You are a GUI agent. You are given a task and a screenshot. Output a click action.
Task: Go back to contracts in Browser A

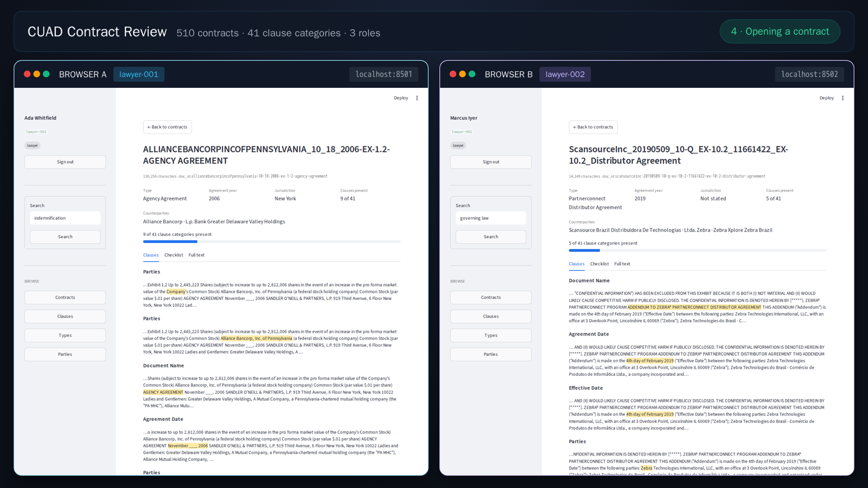tap(168, 127)
